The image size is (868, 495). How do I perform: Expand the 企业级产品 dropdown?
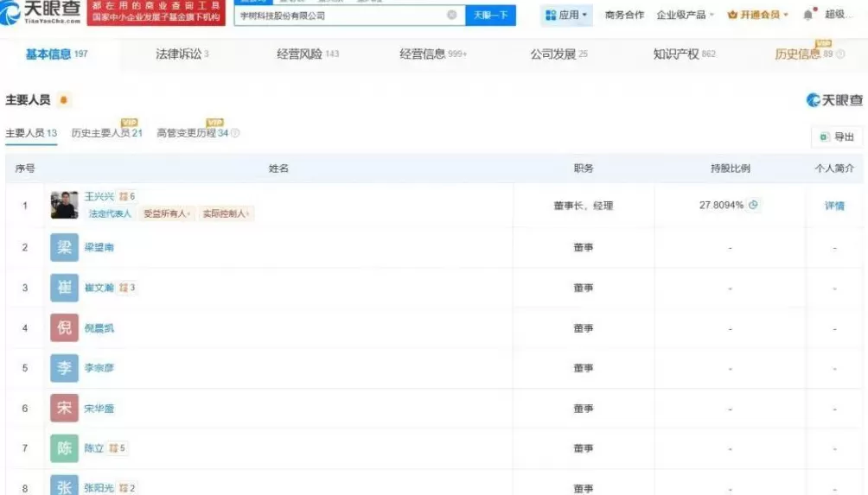[685, 15]
